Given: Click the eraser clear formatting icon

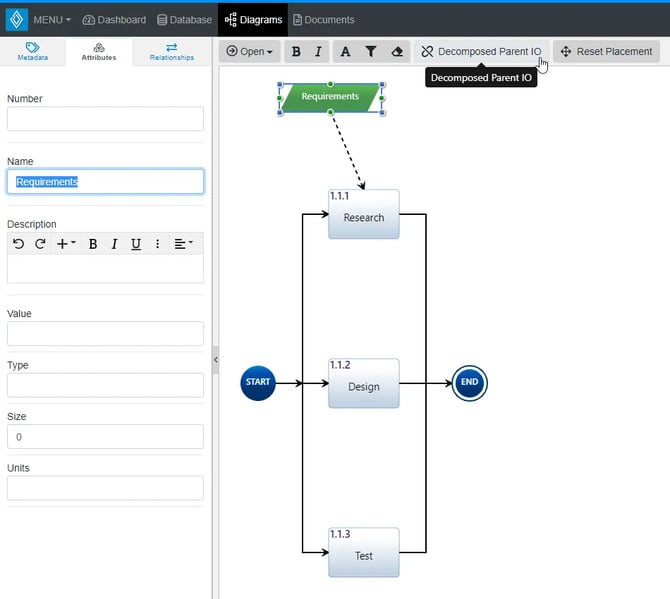Looking at the screenshot, I should click(397, 52).
